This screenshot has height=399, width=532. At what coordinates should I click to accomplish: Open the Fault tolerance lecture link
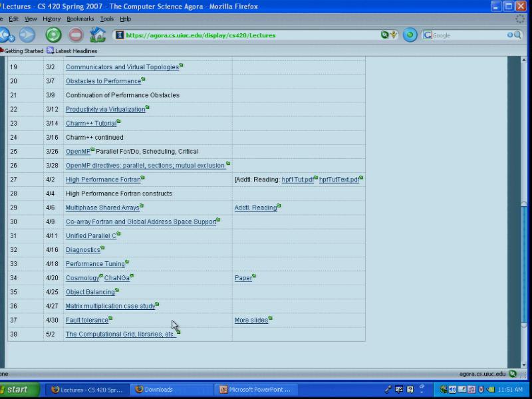pos(86,321)
